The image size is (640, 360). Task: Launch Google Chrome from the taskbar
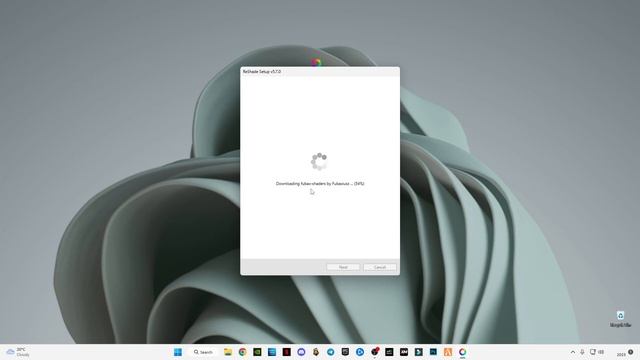click(x=242, y=352)
